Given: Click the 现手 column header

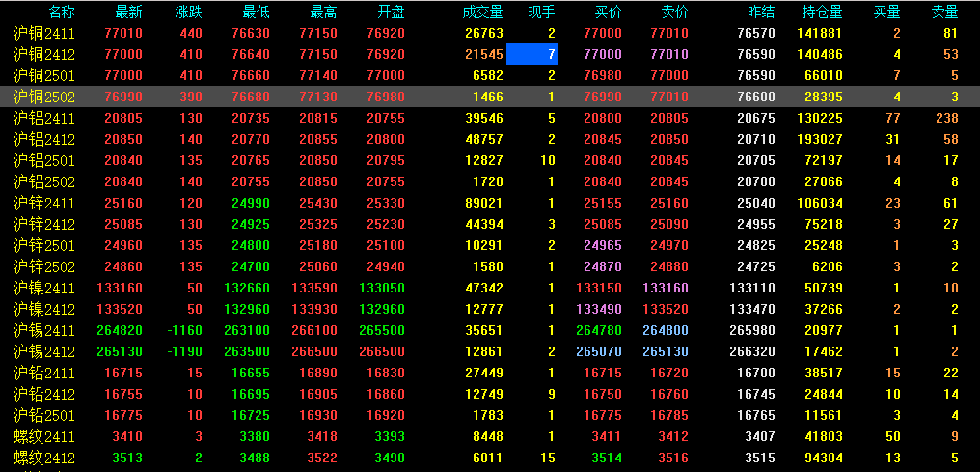Looking at the screenshot, I should coord(541,12).
